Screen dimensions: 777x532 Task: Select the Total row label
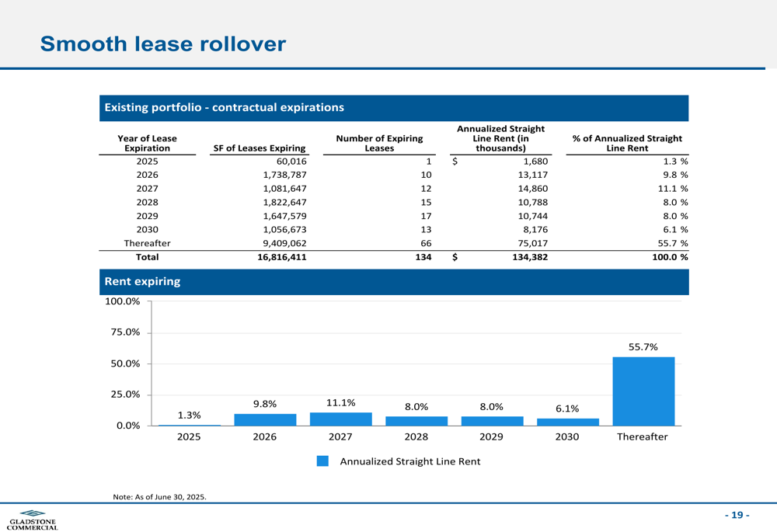tap(147, 257)
